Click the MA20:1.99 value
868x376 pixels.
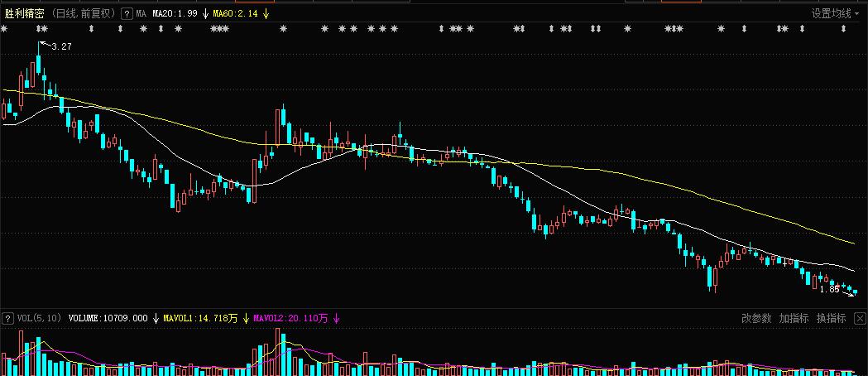click(x=175, y=13)
